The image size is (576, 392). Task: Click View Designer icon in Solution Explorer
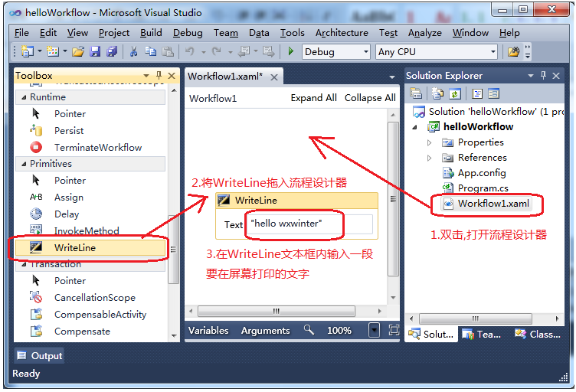pos(493,93)
